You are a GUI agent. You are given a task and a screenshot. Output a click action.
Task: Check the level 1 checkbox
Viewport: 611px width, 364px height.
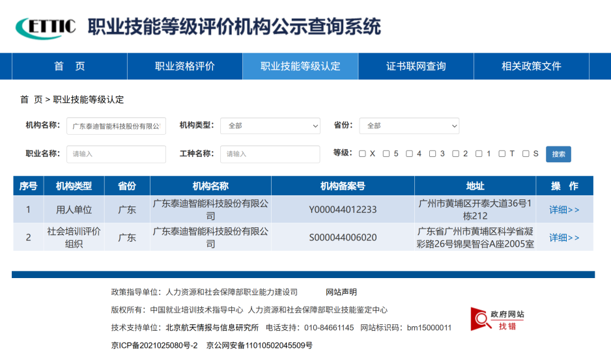coord(479,154)
